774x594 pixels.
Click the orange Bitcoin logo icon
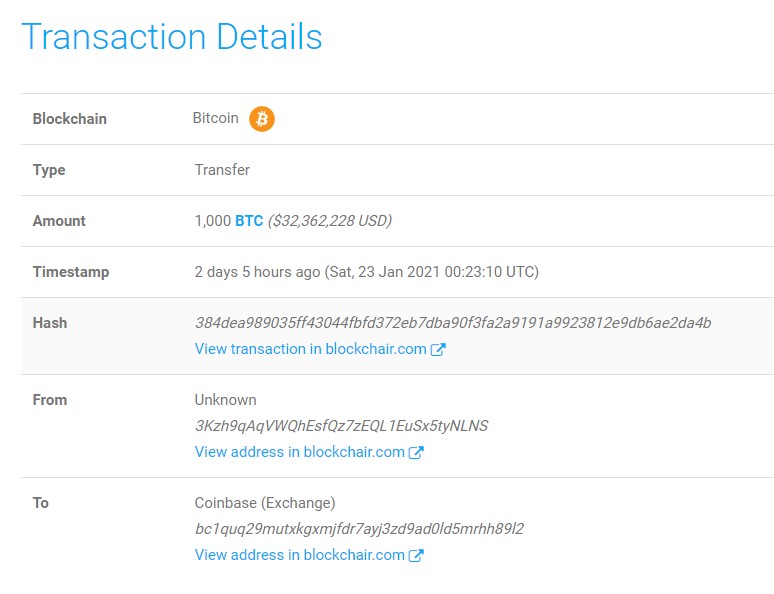click(x=262, y=119)
